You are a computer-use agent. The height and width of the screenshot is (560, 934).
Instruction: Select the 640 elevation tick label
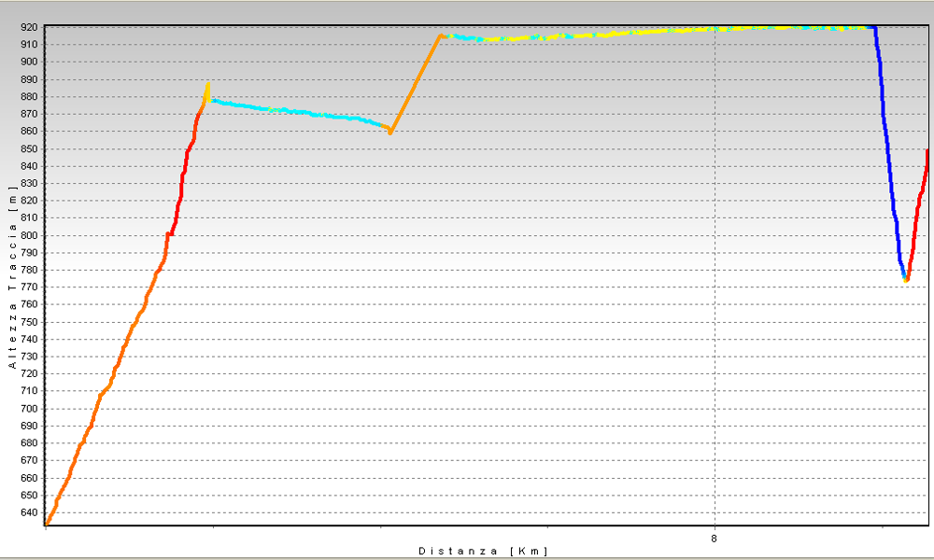coord(26,512)
